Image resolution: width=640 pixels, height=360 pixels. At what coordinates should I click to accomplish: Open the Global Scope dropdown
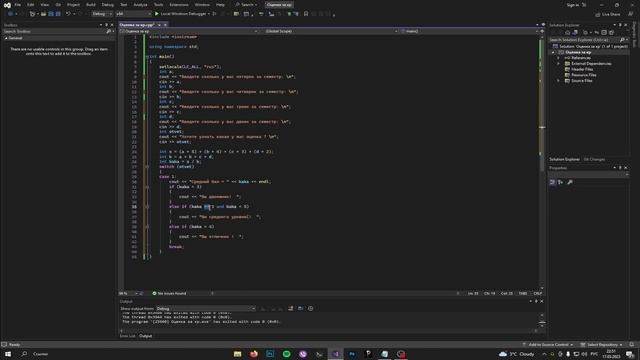(x=331, y=31)
